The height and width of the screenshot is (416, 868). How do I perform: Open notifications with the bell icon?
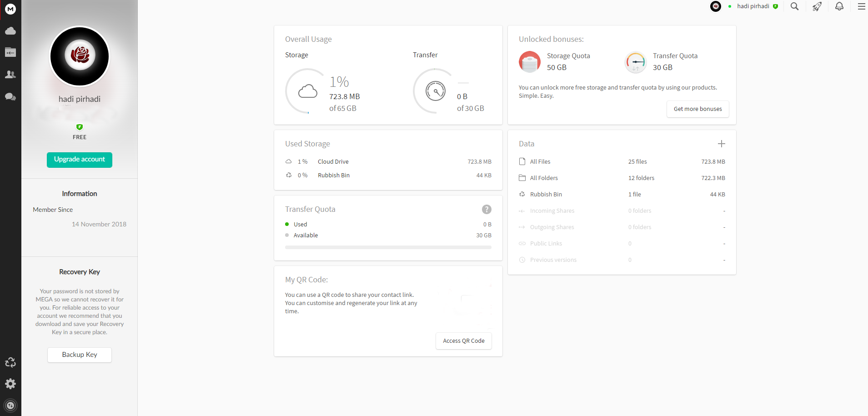tap(839, 6)
